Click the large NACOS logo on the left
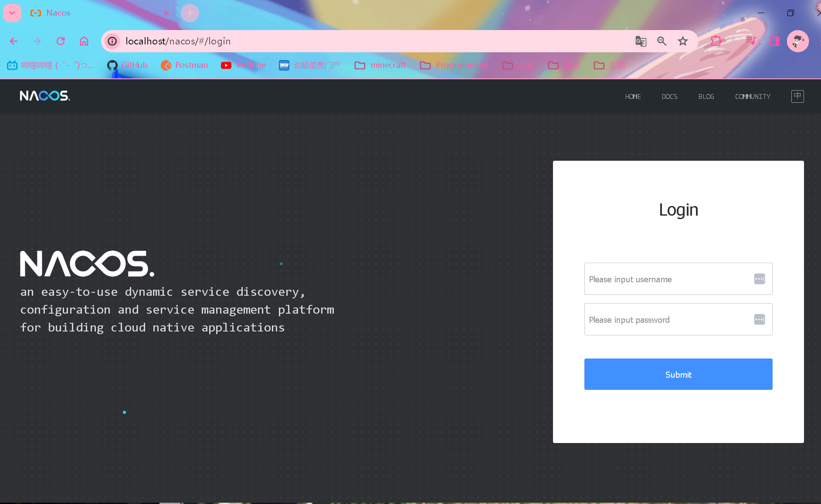Image resolution: width=821 pixels, height=504 pixels. (x=87, y=264)
